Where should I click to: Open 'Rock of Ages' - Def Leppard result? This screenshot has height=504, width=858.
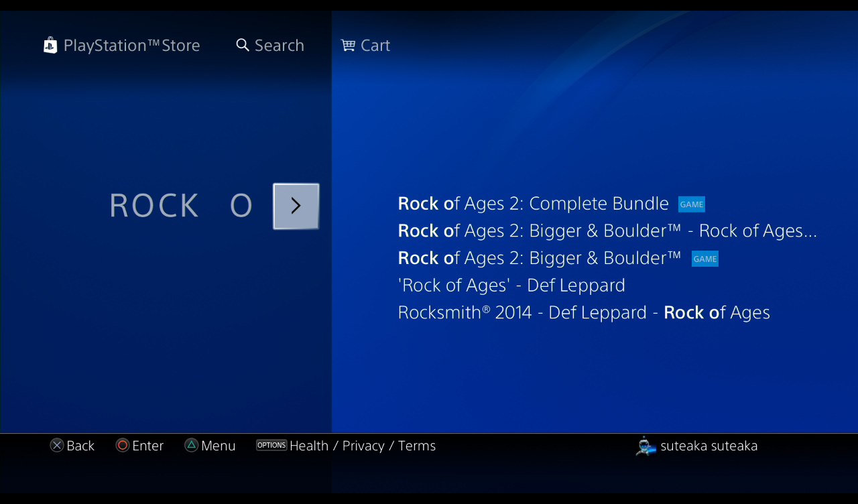click(x=511, y=286)
